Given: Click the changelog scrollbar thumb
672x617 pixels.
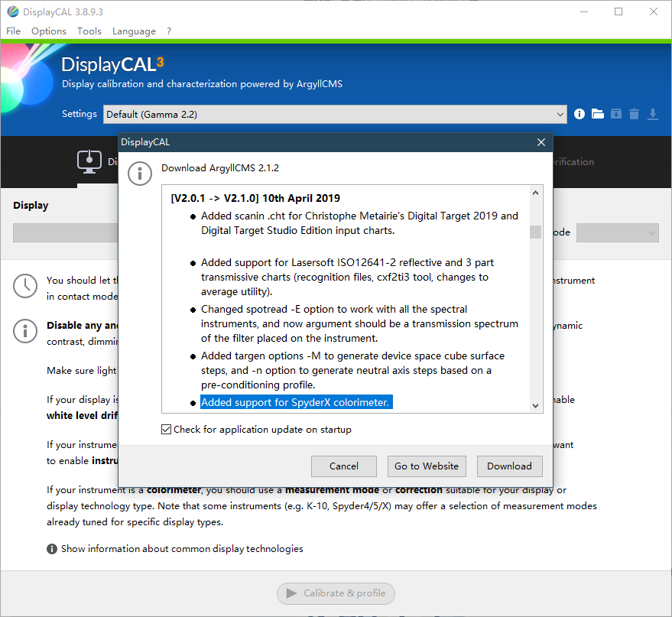Looking at the screenshot, I should (x=535, y=232).
